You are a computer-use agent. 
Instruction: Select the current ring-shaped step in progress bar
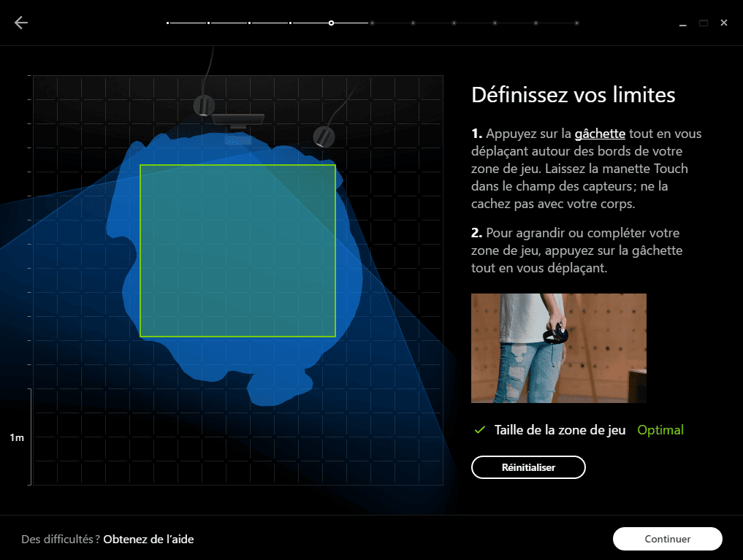click(332, 23)
